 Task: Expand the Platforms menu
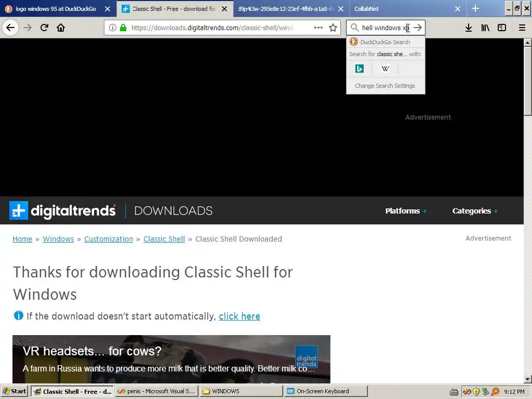[406, 211]
